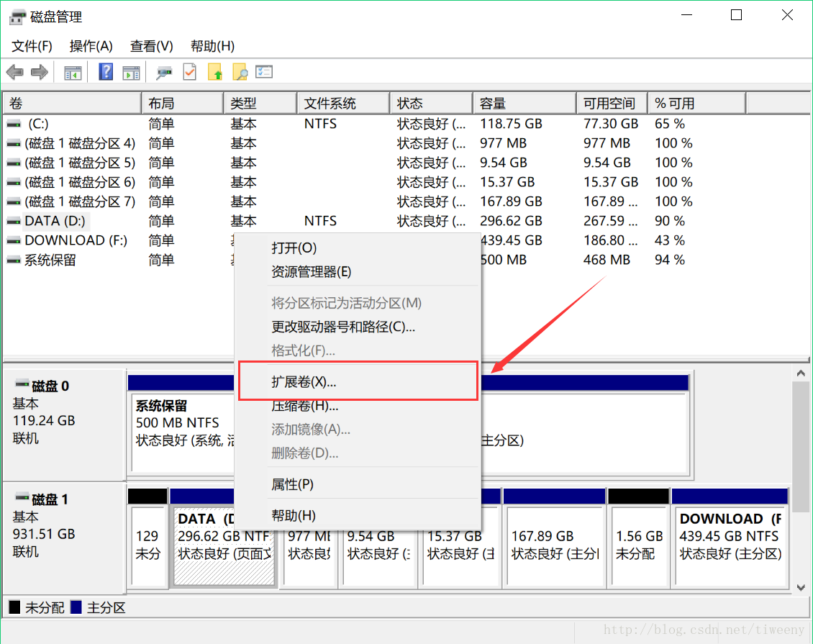
Task: Click the Disk Management app icon in title bar
Action: coord(17,17)
